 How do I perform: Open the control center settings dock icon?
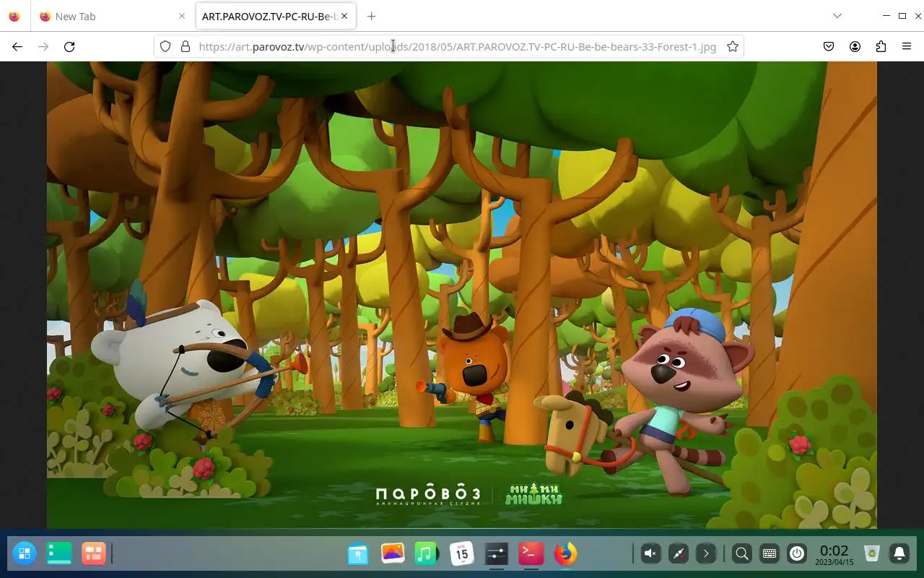(x=496, y=554)
